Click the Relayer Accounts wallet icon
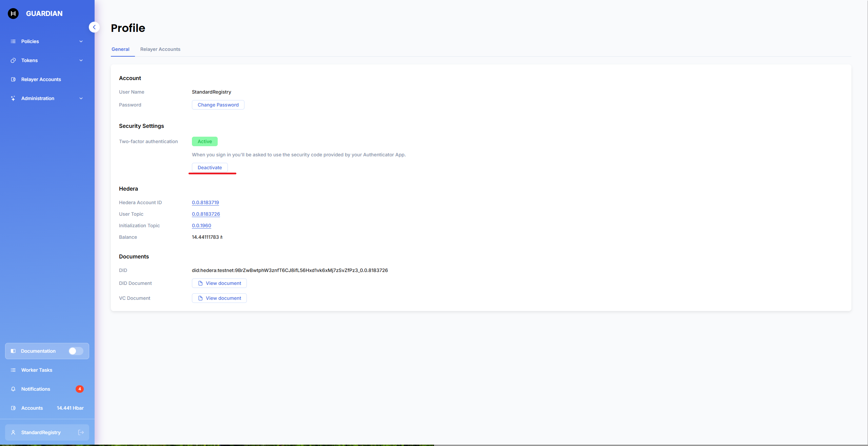868x446 pixels. click(13, 79)
